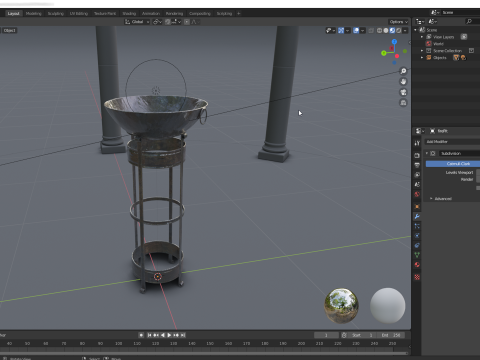Toggle viewport overlays button
480x360 pixels.
click(x=356, y=30)
